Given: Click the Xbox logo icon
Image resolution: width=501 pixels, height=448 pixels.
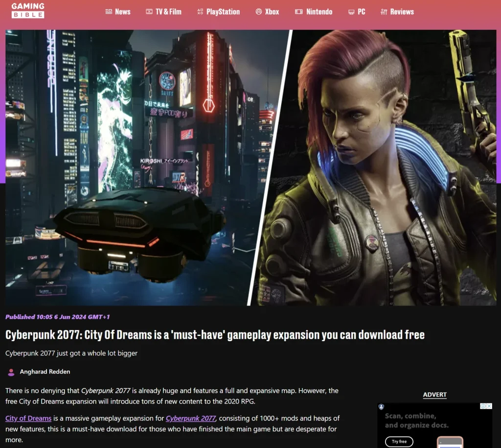Looking at the screenshot, I should coord(259,12).
